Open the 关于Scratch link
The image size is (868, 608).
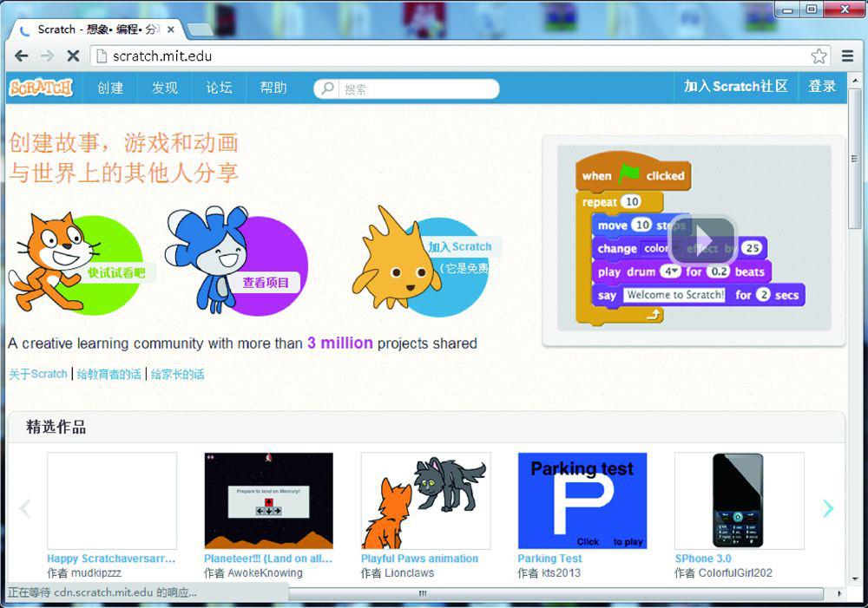coord(37,374)
